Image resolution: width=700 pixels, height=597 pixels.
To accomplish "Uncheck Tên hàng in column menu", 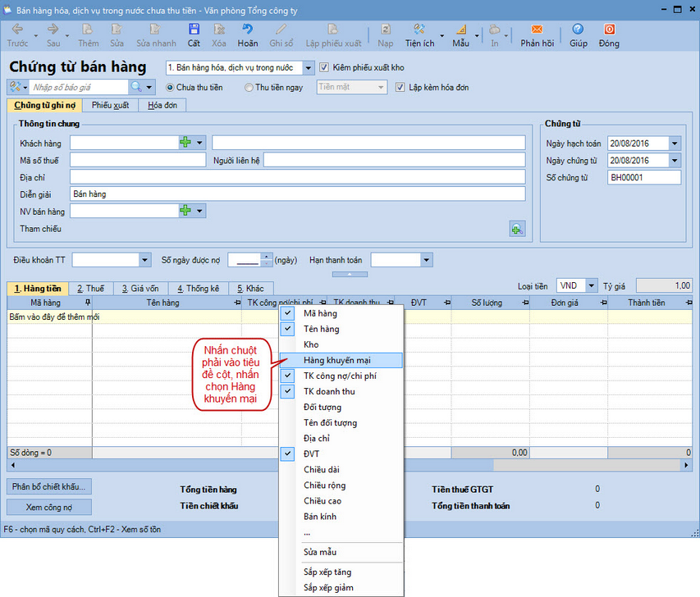I will pyautogui.click(x=288, y=329).
